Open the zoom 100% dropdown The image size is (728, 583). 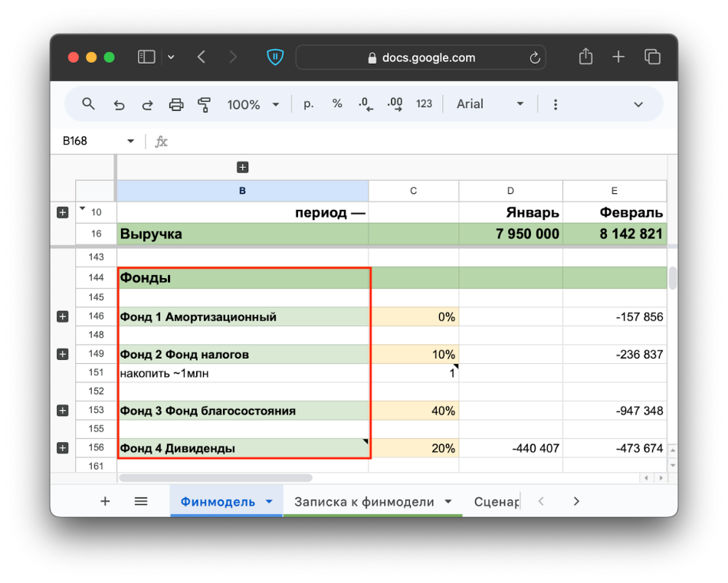[253, 104]
